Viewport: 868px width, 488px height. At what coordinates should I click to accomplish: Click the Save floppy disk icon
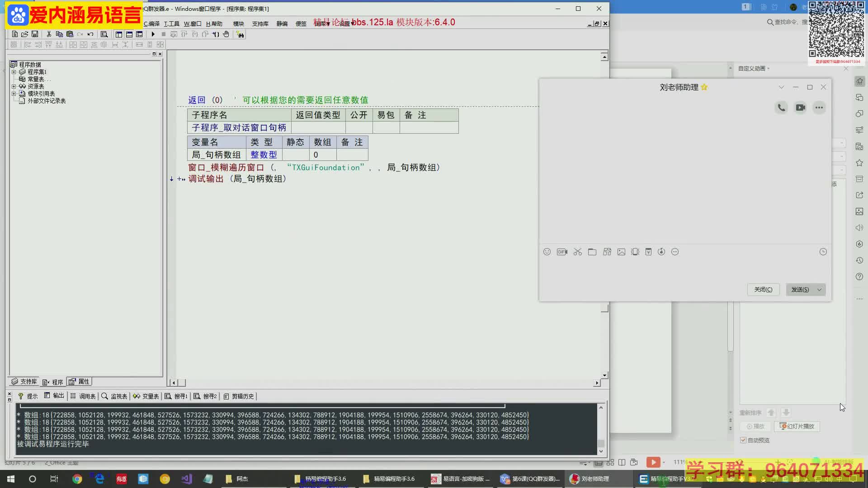click(x=35, y=34)
